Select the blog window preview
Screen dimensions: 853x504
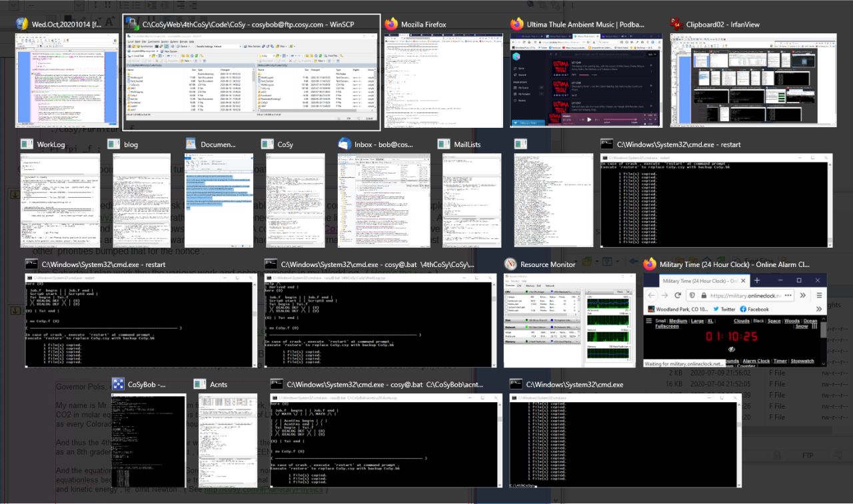click(141, 200)
